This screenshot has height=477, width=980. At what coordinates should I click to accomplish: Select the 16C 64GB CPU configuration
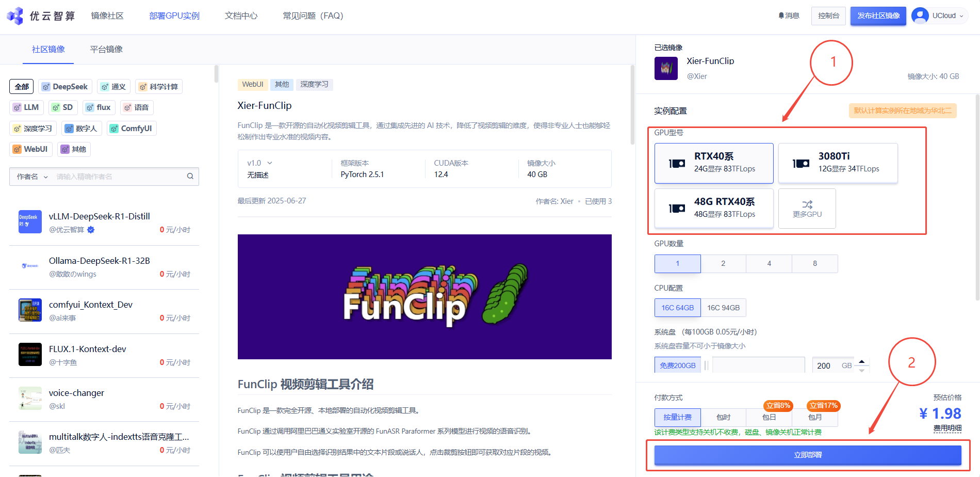[678, 308]
